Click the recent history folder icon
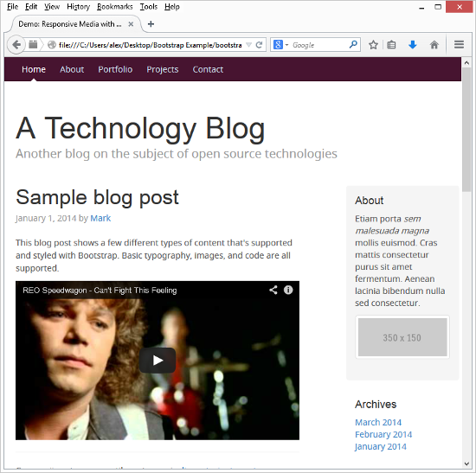 click(33, 45)
